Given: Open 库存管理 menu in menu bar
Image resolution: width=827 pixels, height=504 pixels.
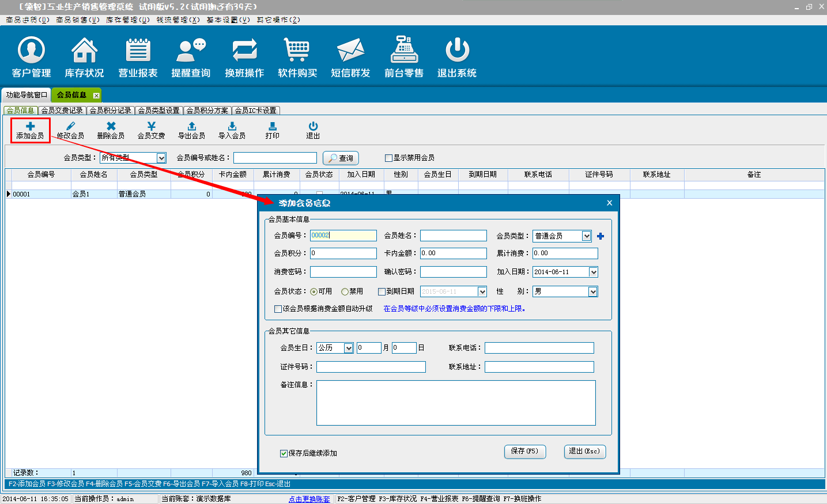Looking at the screenshot, I should tap(127, 20).
